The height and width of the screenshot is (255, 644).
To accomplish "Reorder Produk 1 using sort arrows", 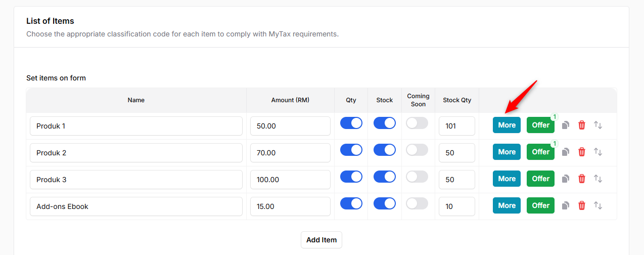I will pyautogui.click(x=598, y=125).
